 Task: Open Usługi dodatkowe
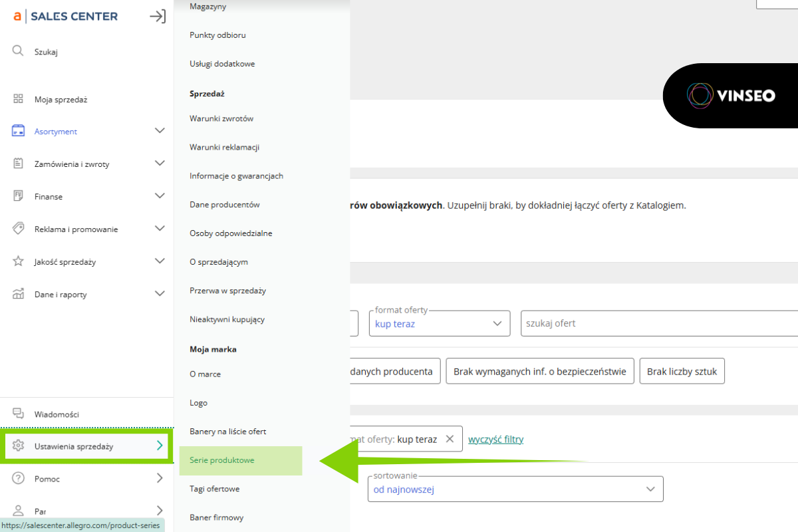[x=222, y=64]
